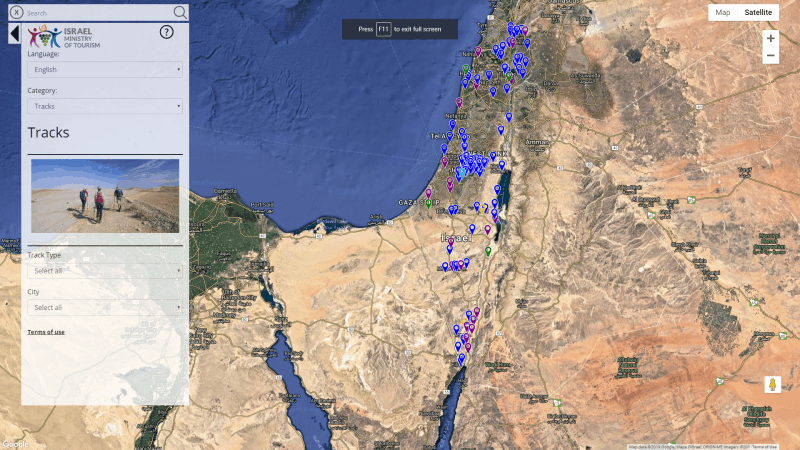Click the clear search X icon
This screenshot has width=800, height=450.
17,12
